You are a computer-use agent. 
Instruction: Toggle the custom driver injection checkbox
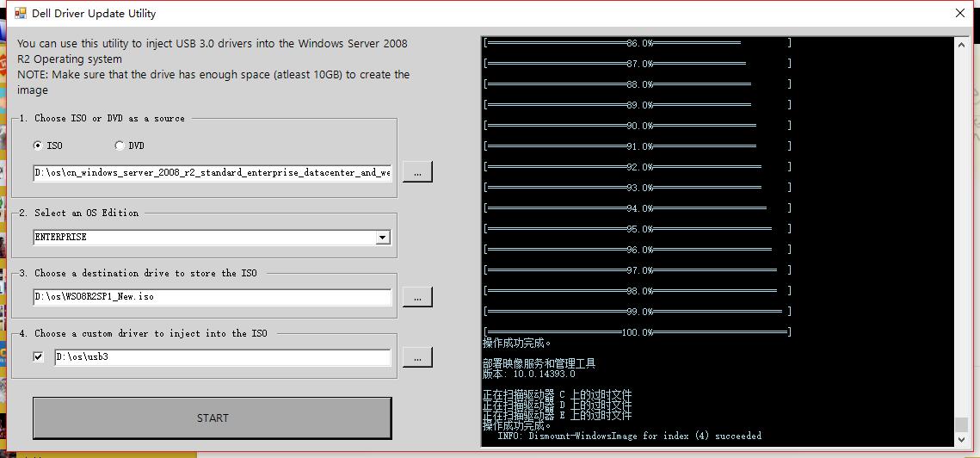tap(39, 356)
